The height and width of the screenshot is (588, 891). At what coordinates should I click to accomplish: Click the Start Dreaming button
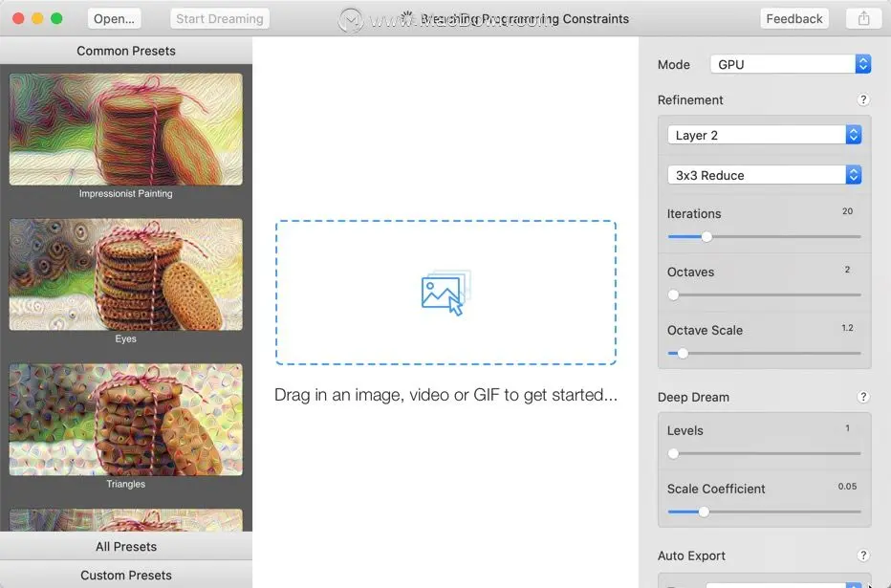coord(220,19)
